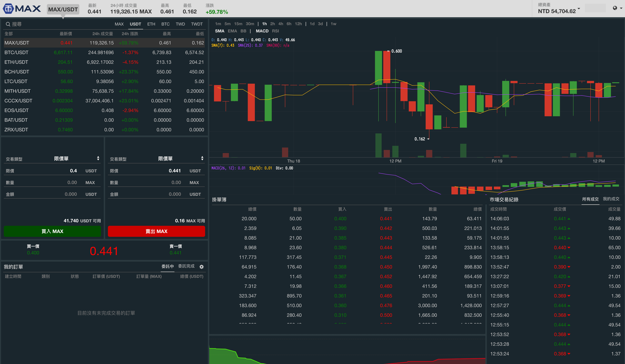
Task: Click 0.16 MAX available balance
Action: 190,221
